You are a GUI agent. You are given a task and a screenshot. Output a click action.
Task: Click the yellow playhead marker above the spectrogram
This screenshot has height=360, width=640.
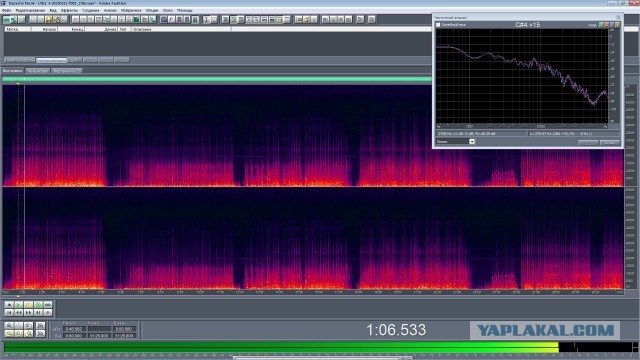[18, 84]
